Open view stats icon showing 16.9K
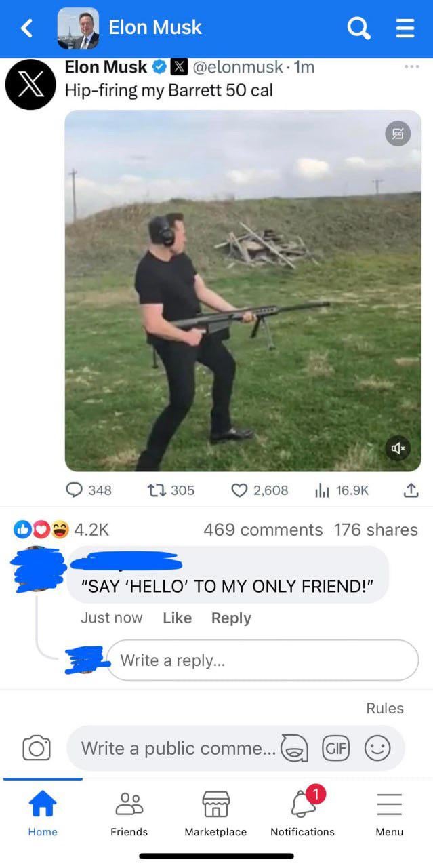 [x=322, y=490]
